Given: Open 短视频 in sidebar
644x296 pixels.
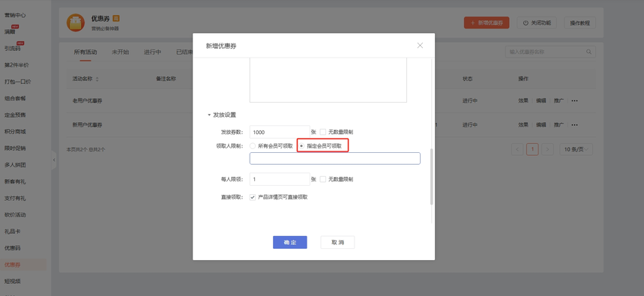Looking at the screenshot, I should click(12, 281).
